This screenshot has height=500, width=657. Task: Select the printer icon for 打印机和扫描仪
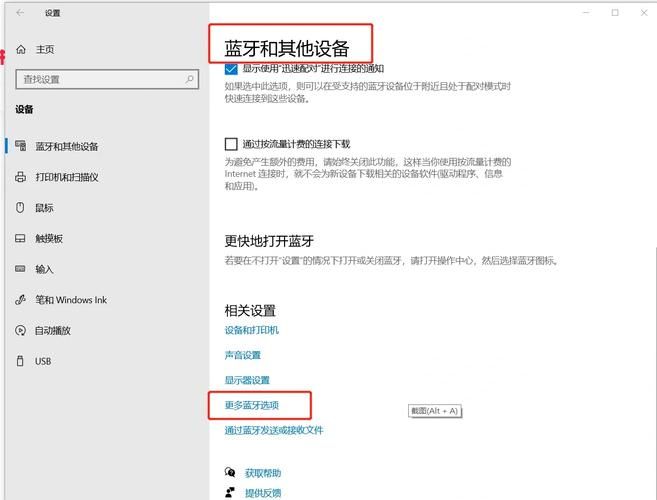pos(20,177)
